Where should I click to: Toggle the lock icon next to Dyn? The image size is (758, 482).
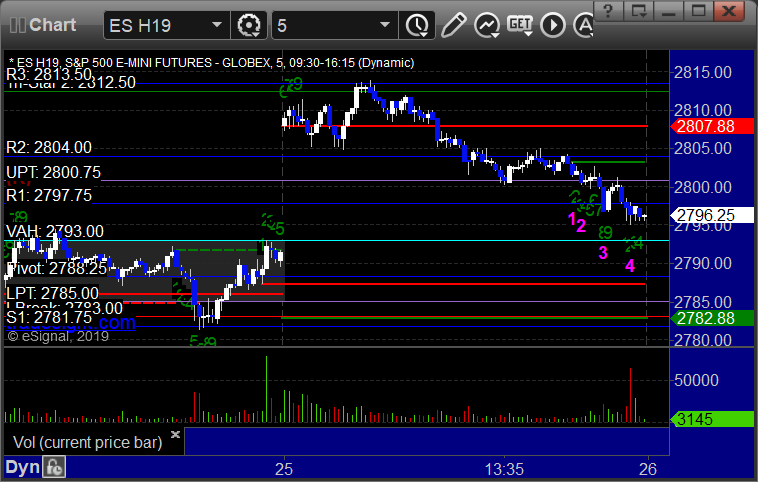54,467
